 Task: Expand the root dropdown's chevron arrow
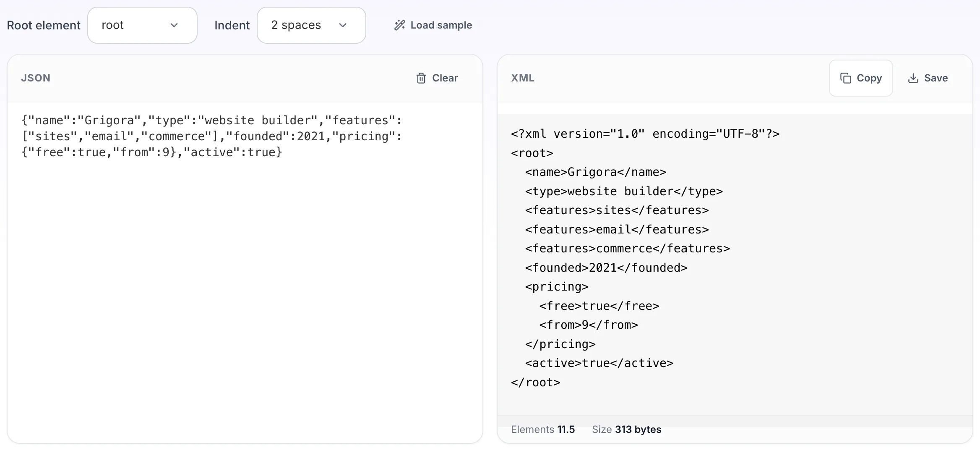(x=174, y=25)
